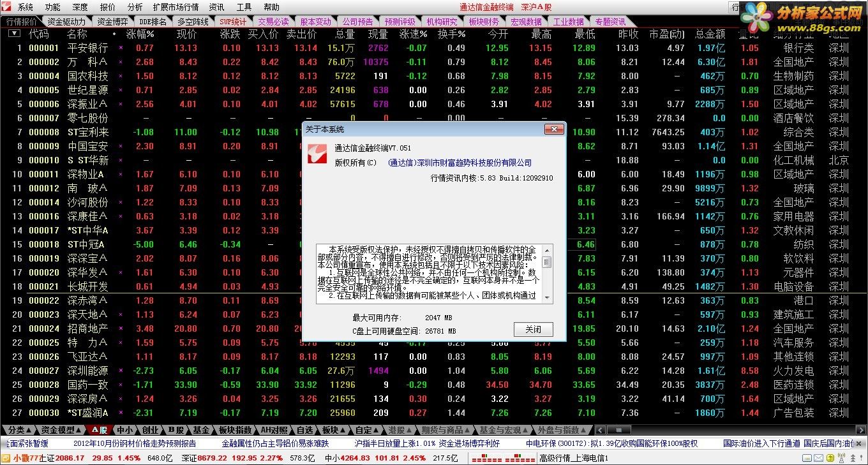Click the red logo icon in the about dialog

(317, 154)
